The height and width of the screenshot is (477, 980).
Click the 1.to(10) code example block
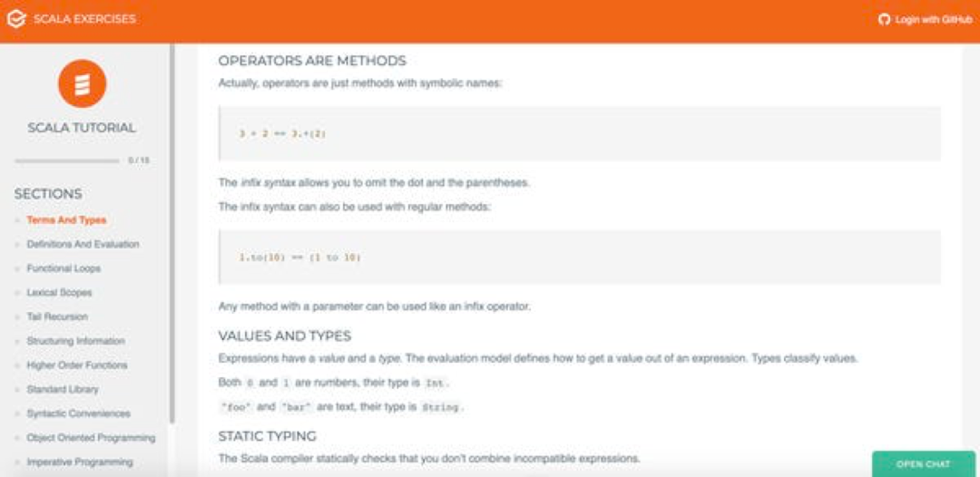tap(579, 258)
